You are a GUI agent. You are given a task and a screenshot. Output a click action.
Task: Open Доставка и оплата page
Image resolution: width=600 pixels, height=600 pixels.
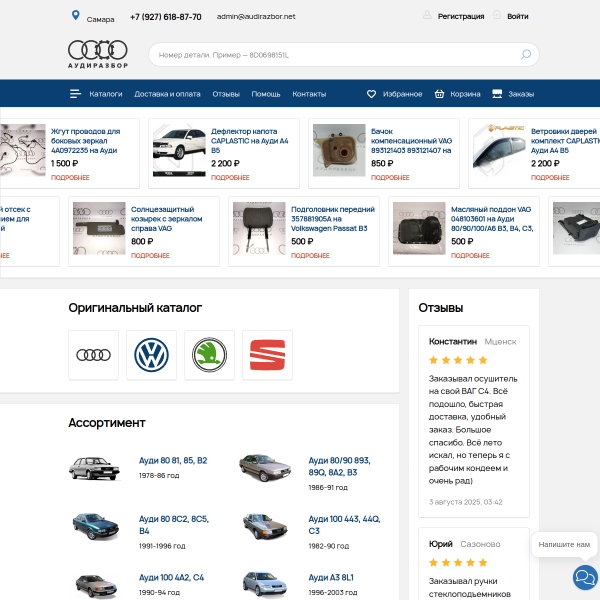coord(167,94)
